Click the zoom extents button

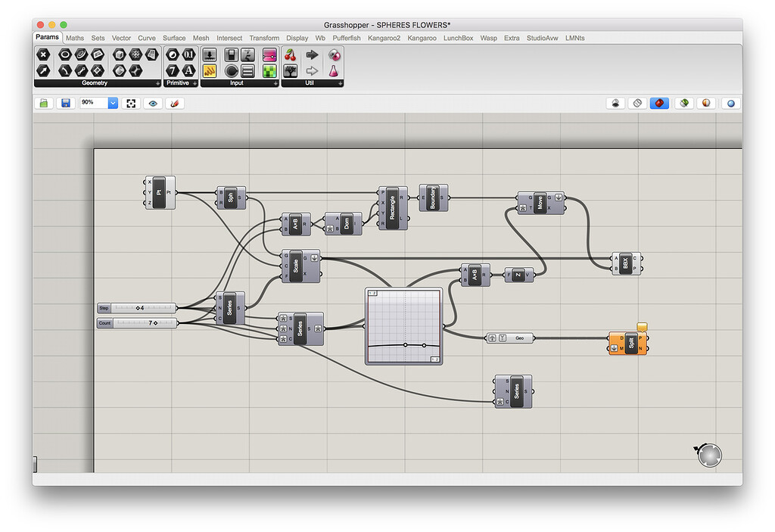point(130,103)
